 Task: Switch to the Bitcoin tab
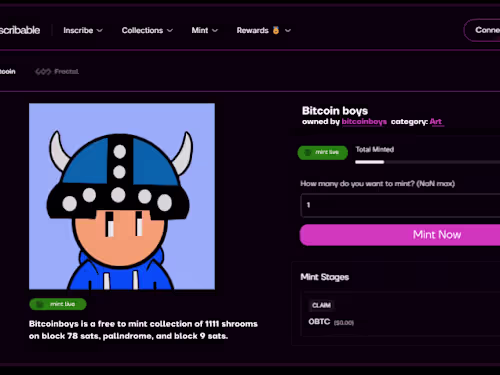(x=7, y=71)
